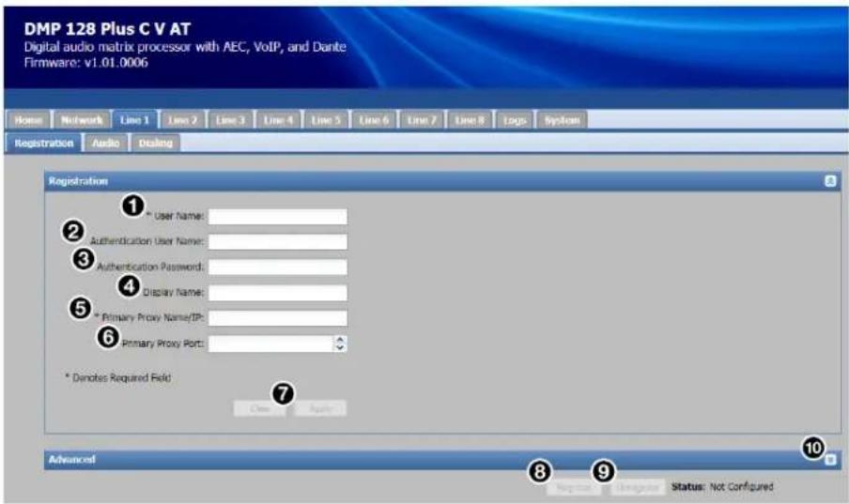Focus the Authentication User Name field
This screenshot has width=849, height=504.
(278, 242)
